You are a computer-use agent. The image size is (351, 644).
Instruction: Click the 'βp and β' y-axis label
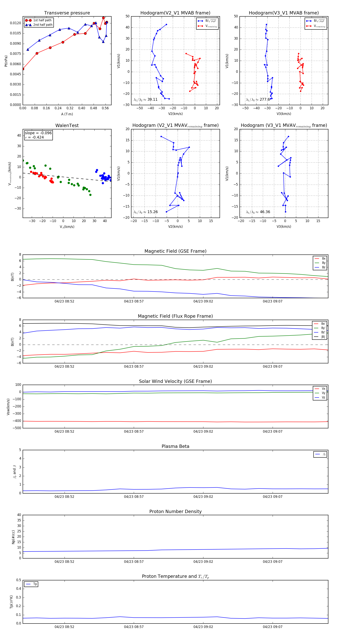click(14, 472)
